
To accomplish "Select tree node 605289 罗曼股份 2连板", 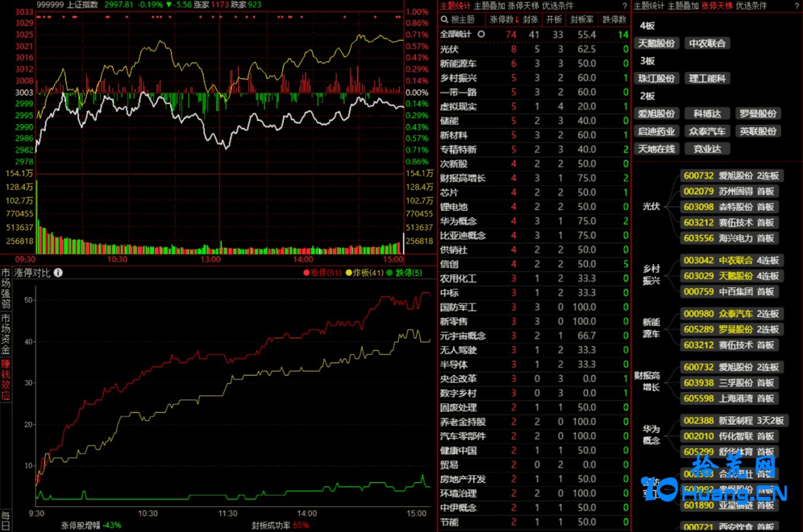I will pyautogui.click(x=731, y=329).
